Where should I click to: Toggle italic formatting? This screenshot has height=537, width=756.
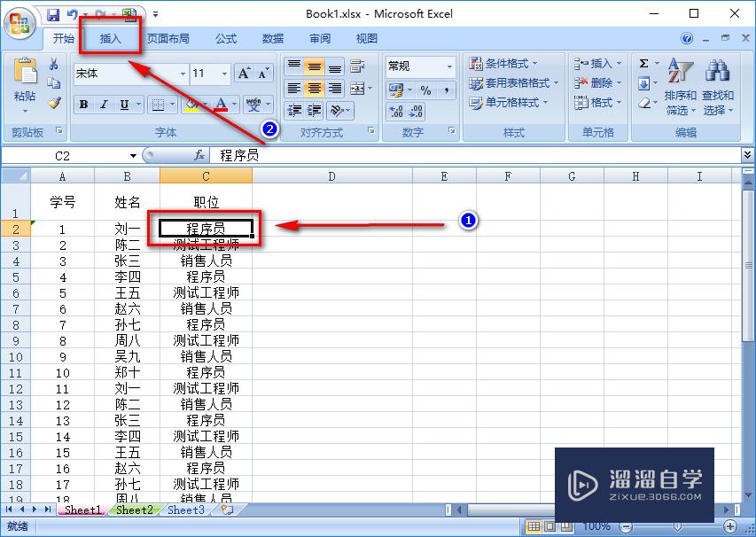coord(103,104)
